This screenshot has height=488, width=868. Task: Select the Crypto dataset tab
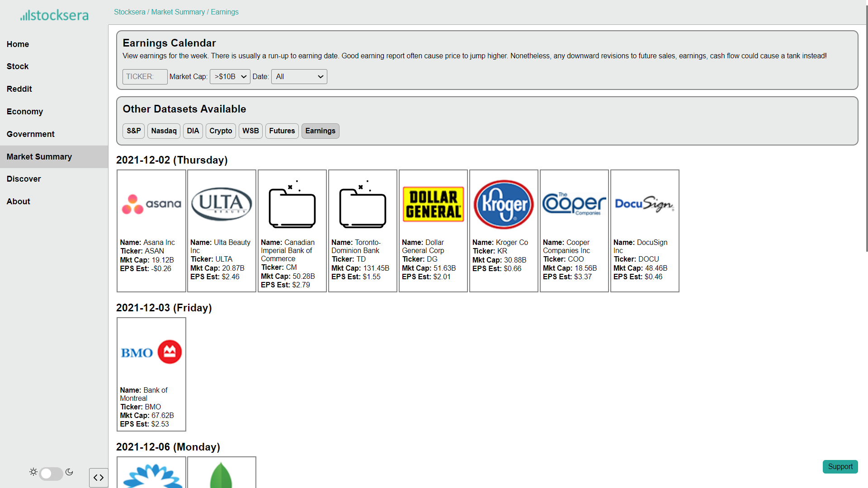tap(221, 131)
